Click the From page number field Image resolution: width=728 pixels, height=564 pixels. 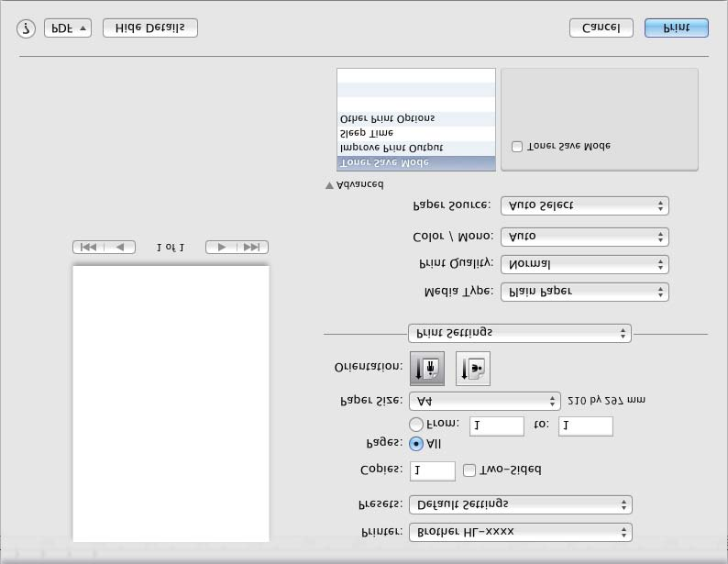coord(496,426)
